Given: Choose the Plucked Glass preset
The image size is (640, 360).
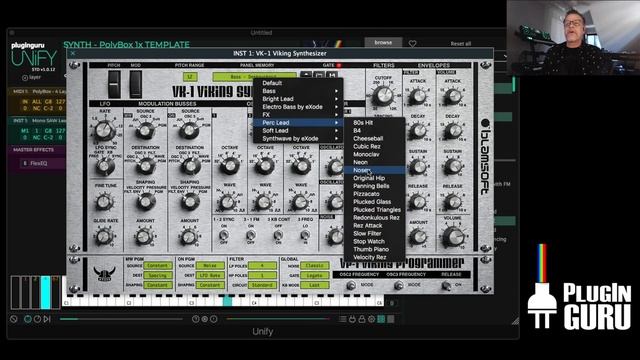Looking at the screenshot, I should (x=375, y=202).
